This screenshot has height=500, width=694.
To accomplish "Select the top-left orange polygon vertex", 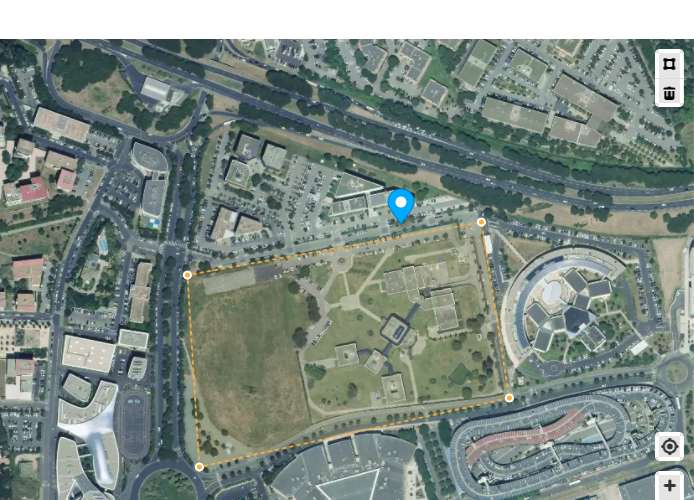I will tap(187, 275).
